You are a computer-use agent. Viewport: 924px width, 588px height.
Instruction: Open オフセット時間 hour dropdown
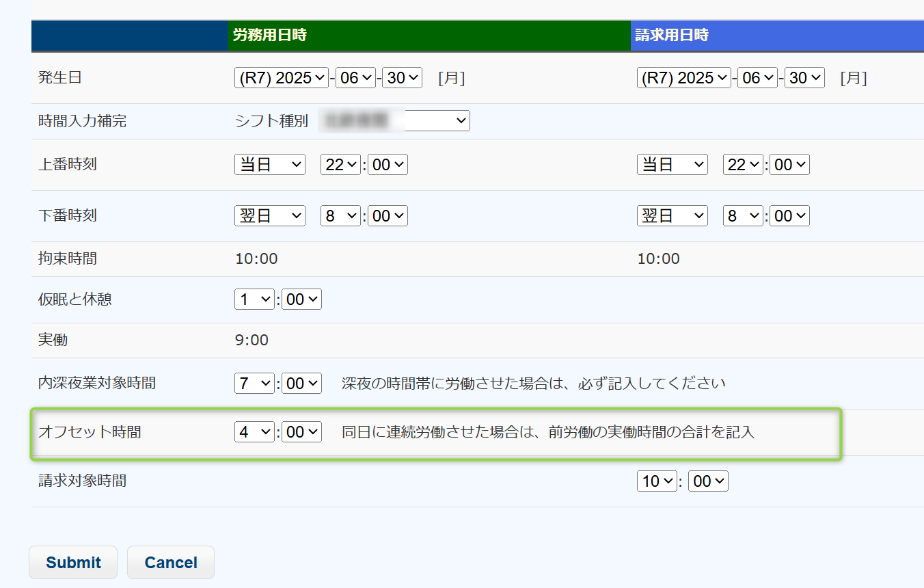(254, 432)
